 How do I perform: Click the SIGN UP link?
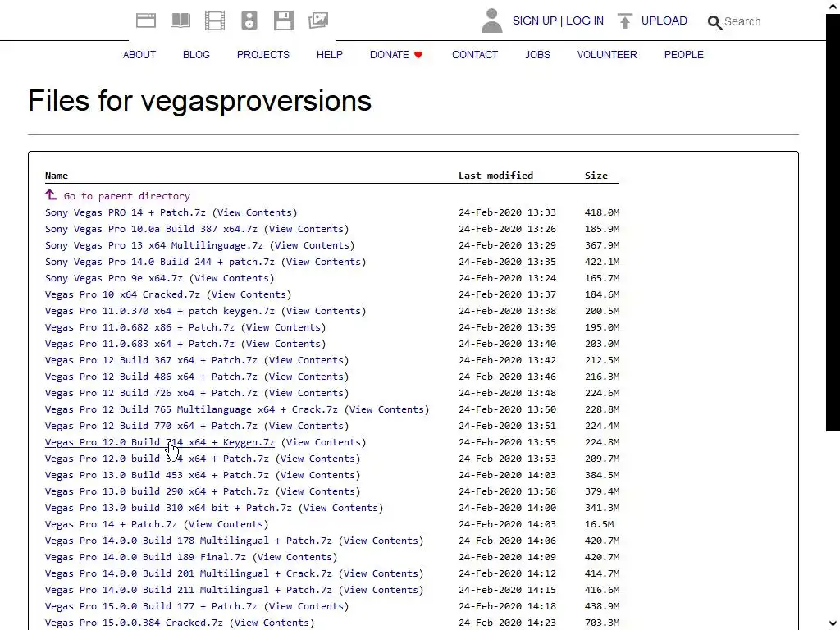(x=535, y=21)
